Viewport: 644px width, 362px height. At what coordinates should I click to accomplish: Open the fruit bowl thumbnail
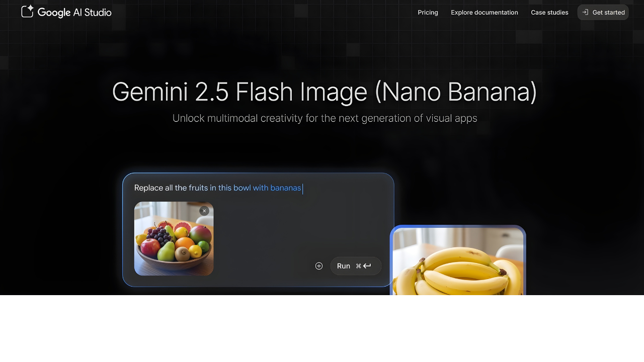coord(174,239)
